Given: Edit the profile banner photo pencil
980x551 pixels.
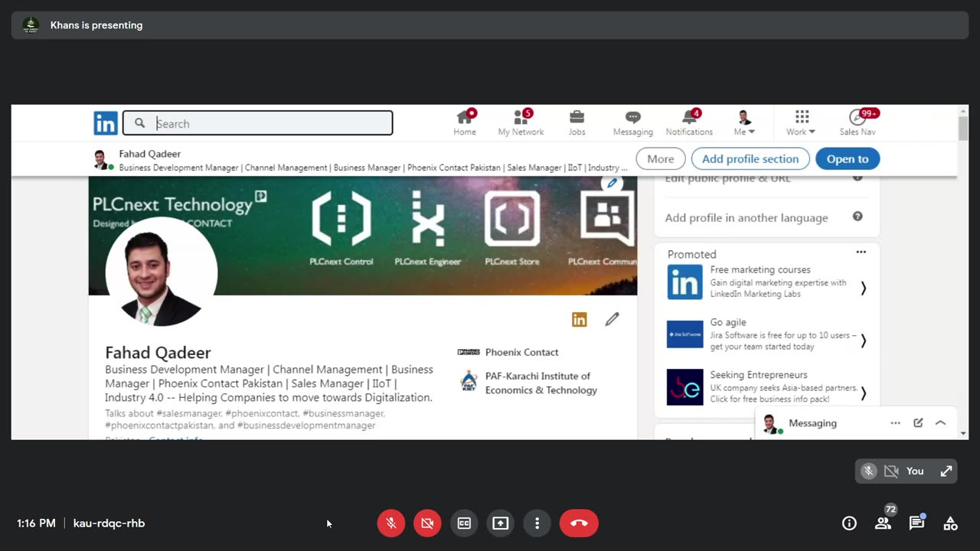Looking at the screenshot, I should pyautogui.click(x=611, y=183).
